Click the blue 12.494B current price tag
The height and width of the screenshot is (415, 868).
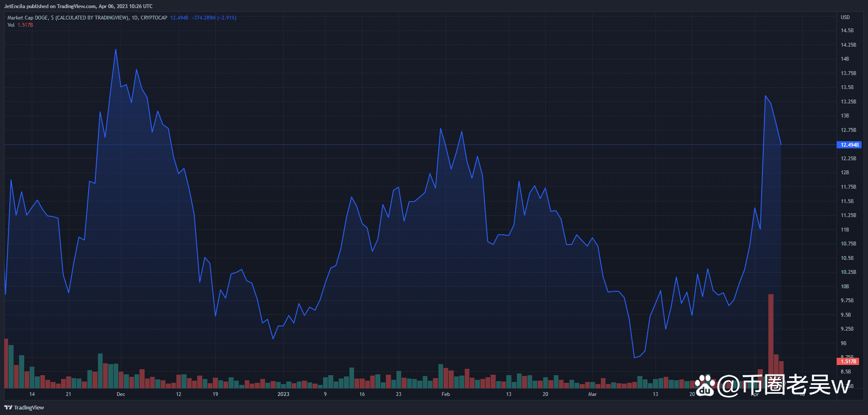[x=849, y=145]
